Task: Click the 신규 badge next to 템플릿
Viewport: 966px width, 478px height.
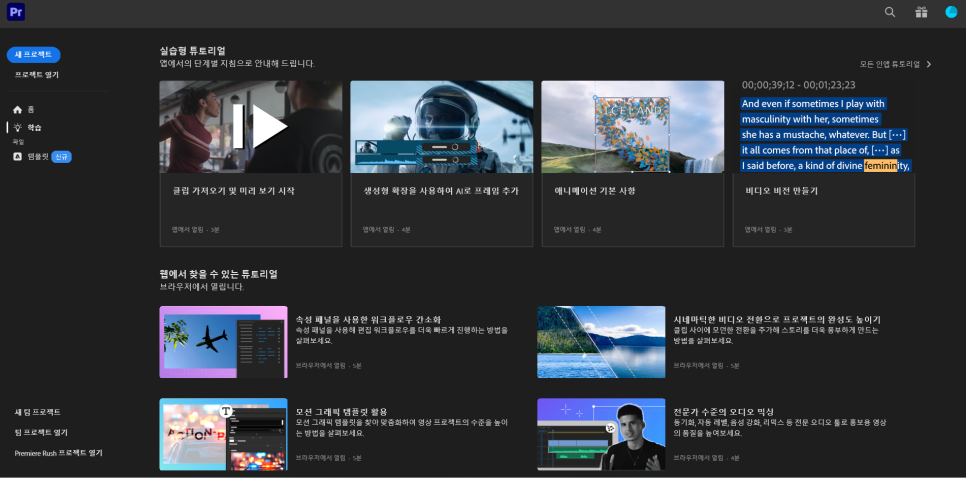Action: pos(62,157)
